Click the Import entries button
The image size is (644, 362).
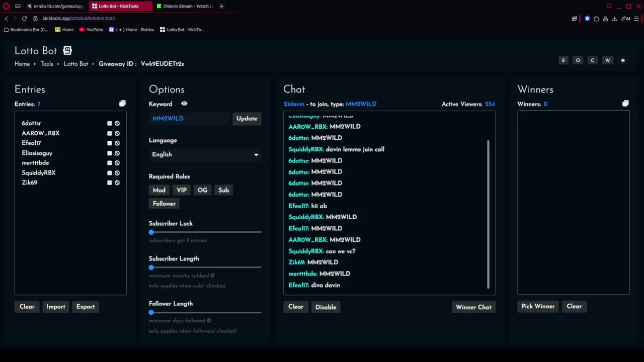(x=56, y=307)
